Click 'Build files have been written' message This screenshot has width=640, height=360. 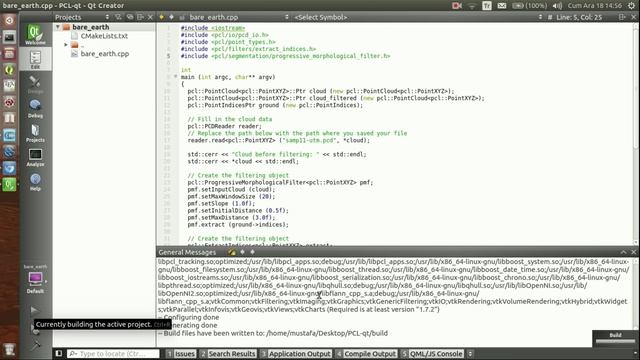[x=273, y=333]
